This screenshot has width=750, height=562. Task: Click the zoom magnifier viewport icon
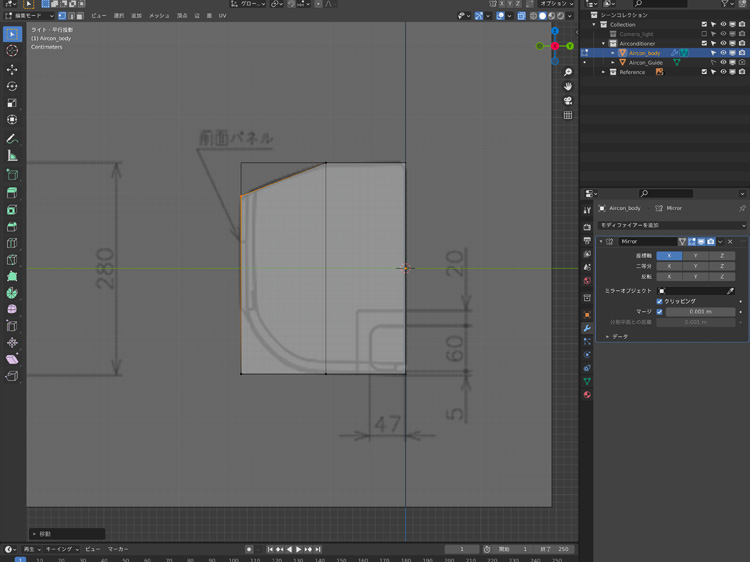pos(568,72)
